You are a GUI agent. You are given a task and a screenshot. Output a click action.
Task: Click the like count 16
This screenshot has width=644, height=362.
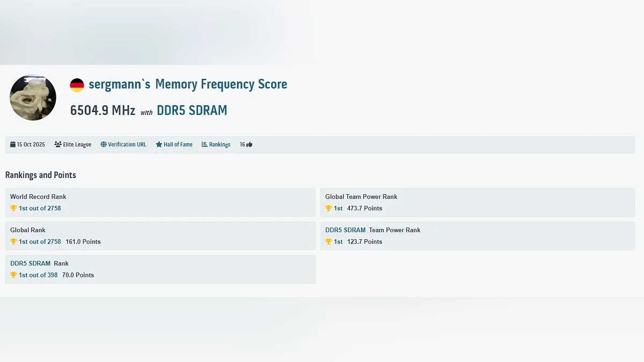[243, 145]
